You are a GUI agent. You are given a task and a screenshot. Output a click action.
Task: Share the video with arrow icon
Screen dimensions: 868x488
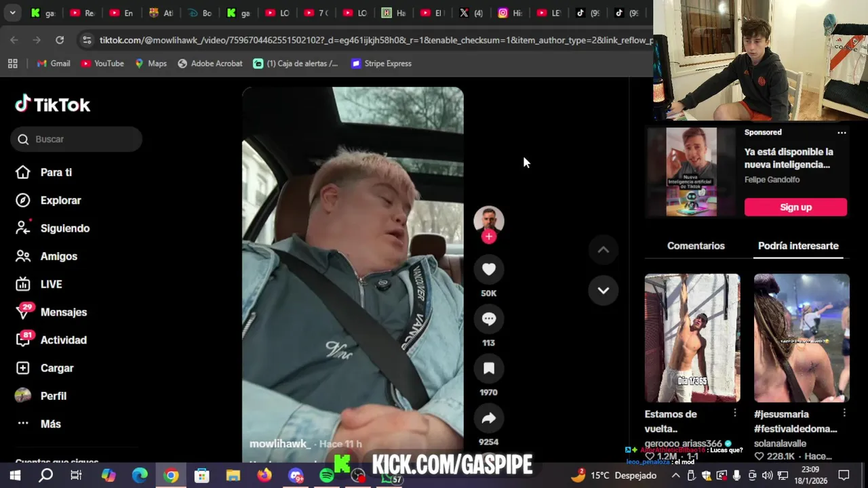pos(488,418)
